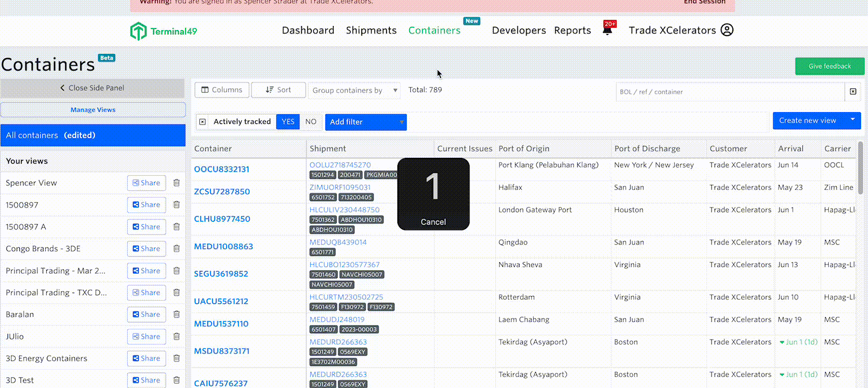
Task: Expand the Add filter dropdown
Action: [x=366, y=122]
